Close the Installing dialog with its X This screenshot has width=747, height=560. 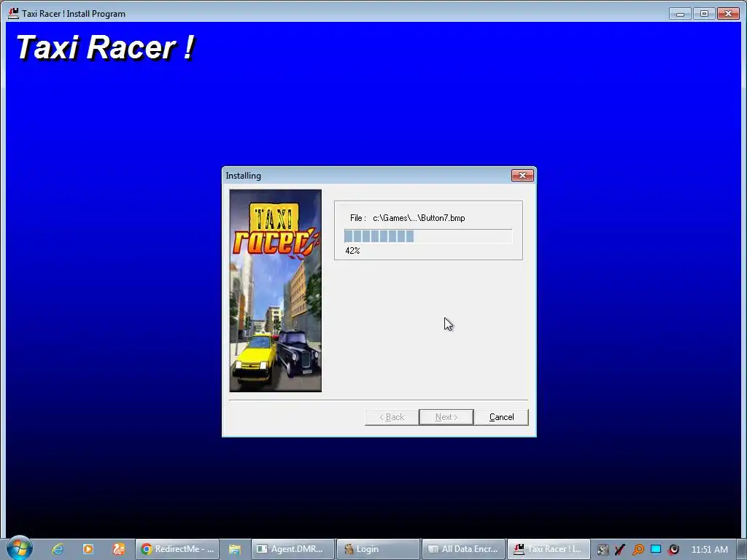pyautogui.click(x=522, y=175)
